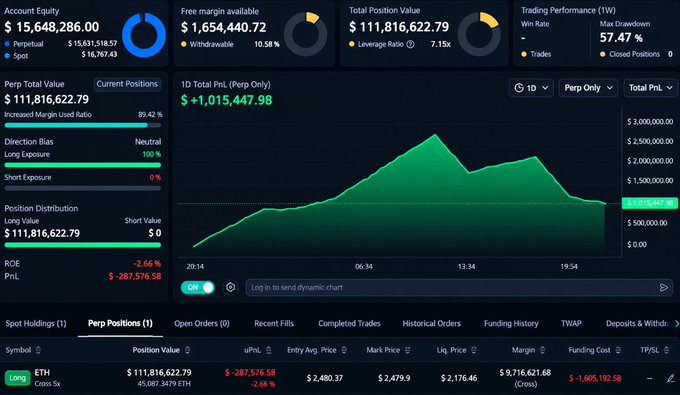This screenshot has width=680, height=395.
Task: Click the 7.15x leverage ratio value
Action: [x=441, y=44]
